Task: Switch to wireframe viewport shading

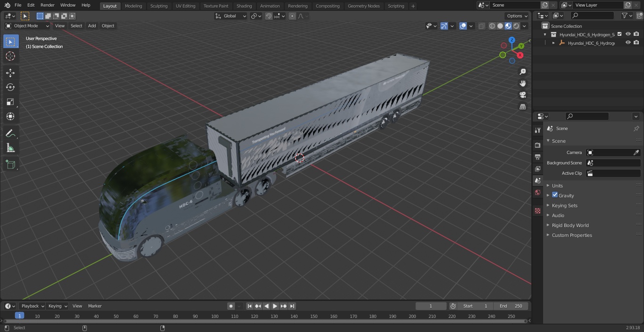Action: [492, 26]
